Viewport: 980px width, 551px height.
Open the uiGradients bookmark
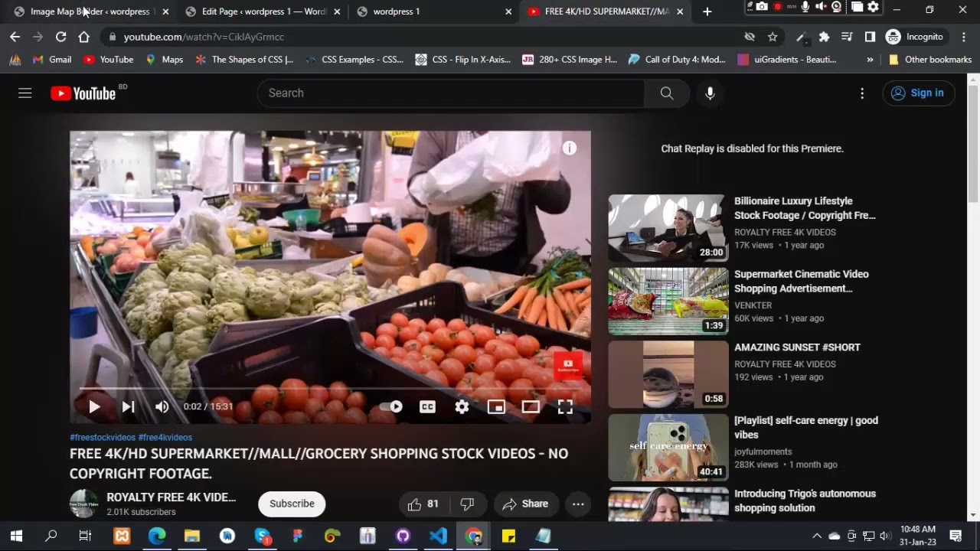(787, 60)
